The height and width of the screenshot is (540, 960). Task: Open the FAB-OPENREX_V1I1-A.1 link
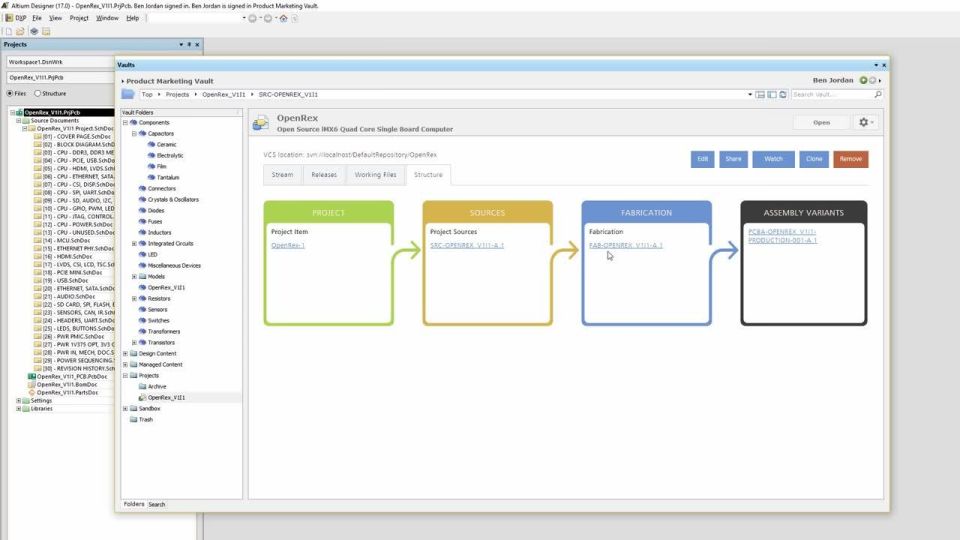coord(625,246)
